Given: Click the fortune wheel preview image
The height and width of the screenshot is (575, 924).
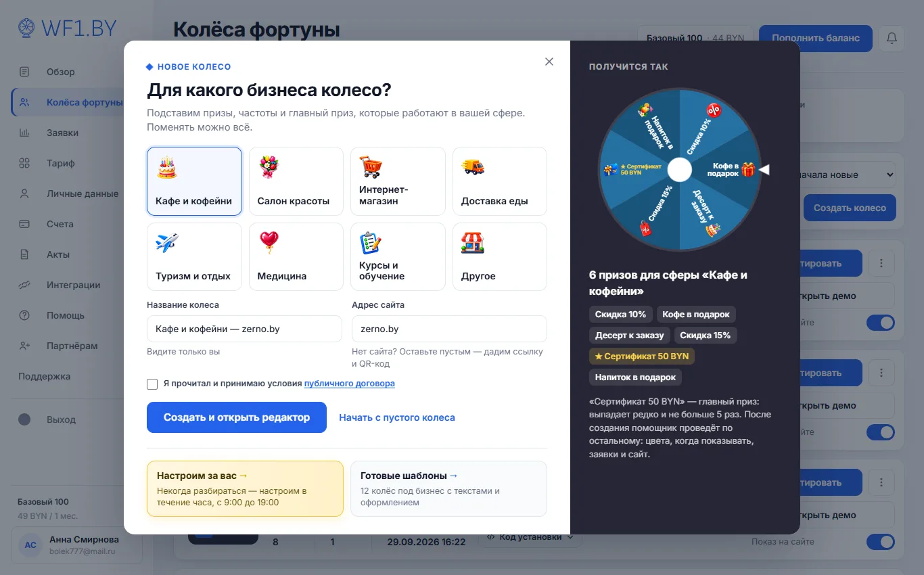Looking at the screenshot, I should [x=679, y=169].
